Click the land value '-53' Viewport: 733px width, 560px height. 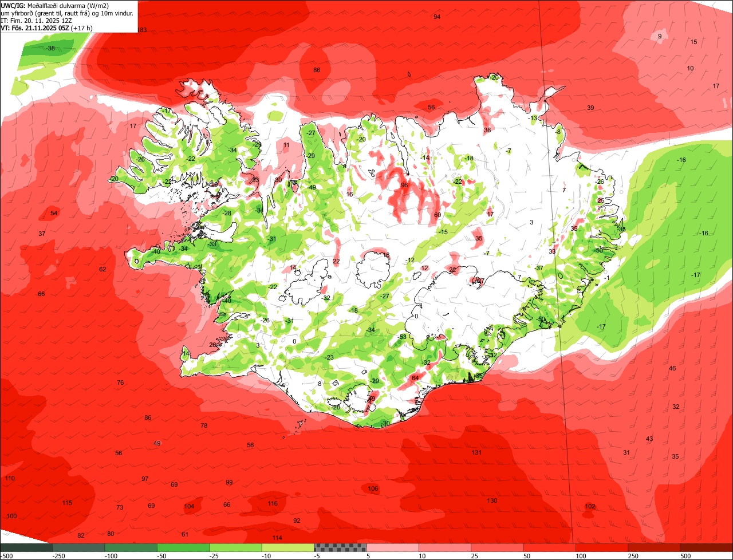point(402,337)
